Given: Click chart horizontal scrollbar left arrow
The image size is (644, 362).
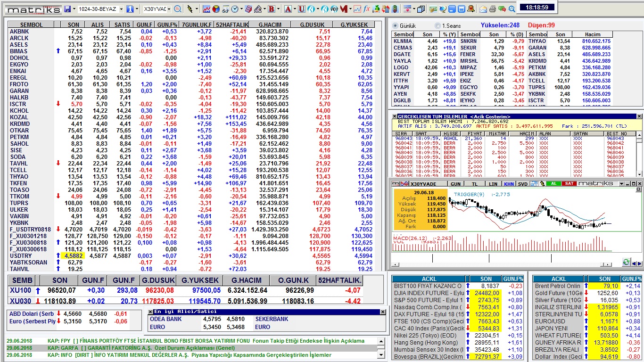Looking at the screenshot, I should click(395, 264).
